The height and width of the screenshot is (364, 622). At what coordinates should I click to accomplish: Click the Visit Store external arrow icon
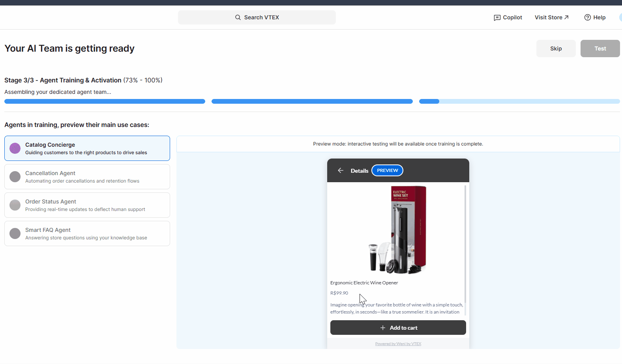pyautogui.click(x=566, y=17)
